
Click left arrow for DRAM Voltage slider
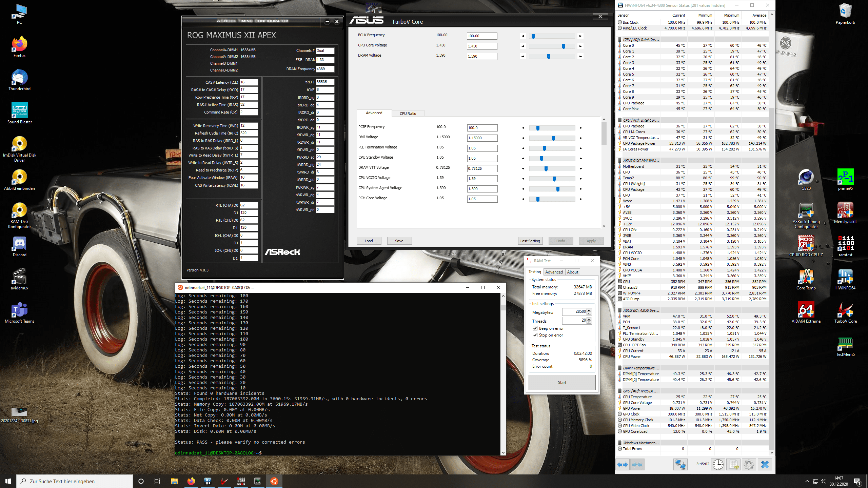522,56
